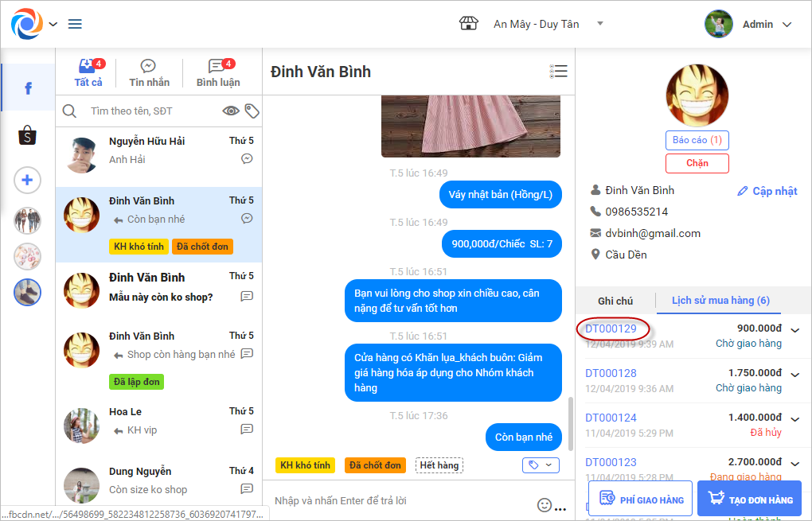Open order DT000124 link
The height and width of the screenshot is (521, 812).
[611, 418]
